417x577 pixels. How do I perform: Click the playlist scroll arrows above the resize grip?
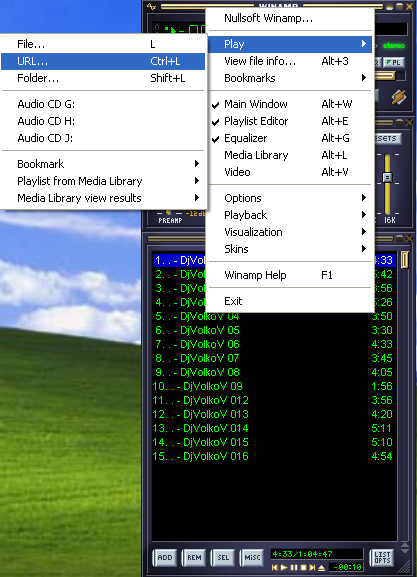(x=404, y=548)
